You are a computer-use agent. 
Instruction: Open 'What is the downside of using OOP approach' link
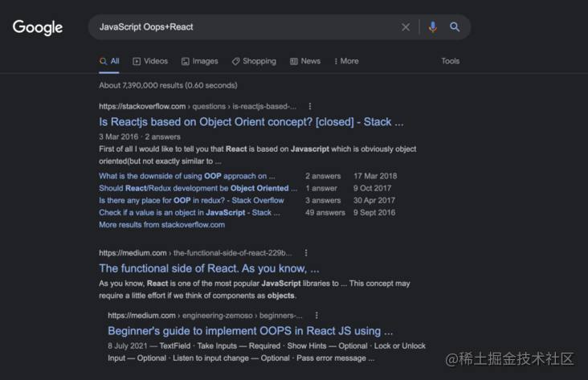[x=186, y=176]
